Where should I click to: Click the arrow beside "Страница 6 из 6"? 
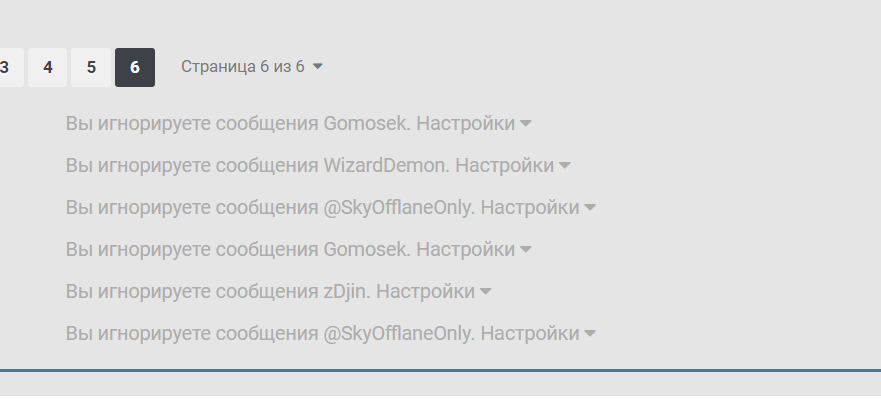[317, 66]
